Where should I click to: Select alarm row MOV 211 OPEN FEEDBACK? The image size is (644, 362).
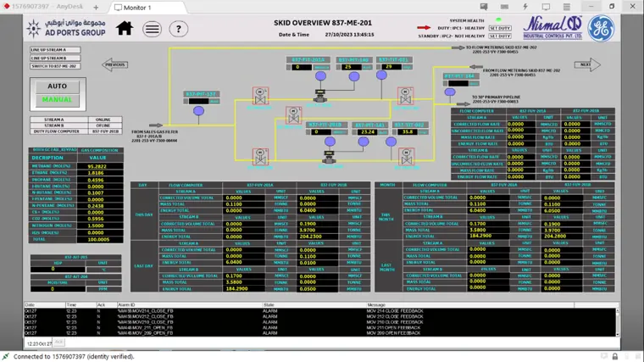(319, 327)
